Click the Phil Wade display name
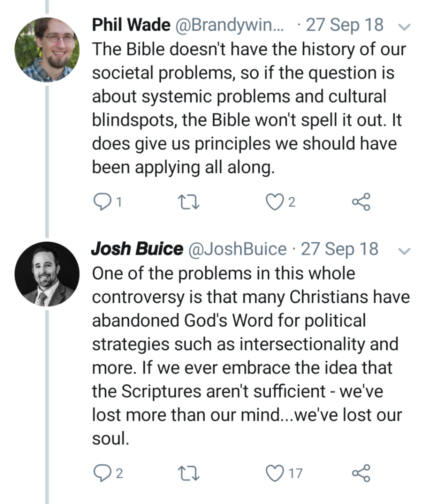 coord(131,25)
